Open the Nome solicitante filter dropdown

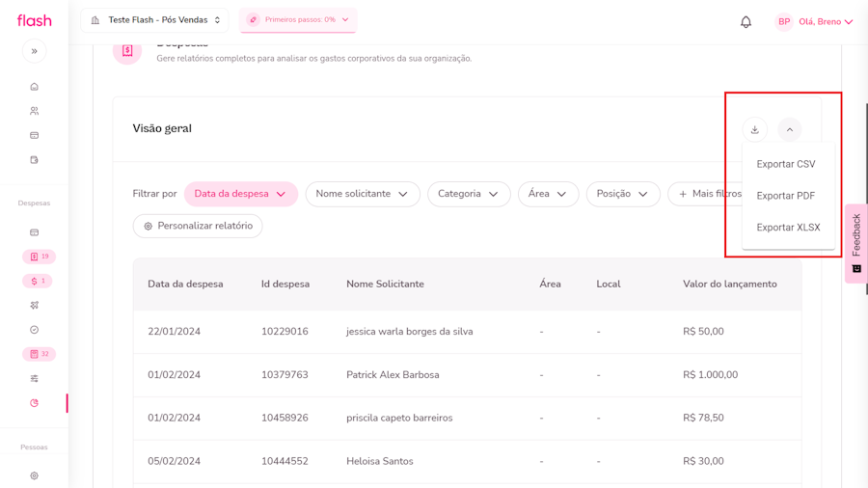tap(363, 194)
